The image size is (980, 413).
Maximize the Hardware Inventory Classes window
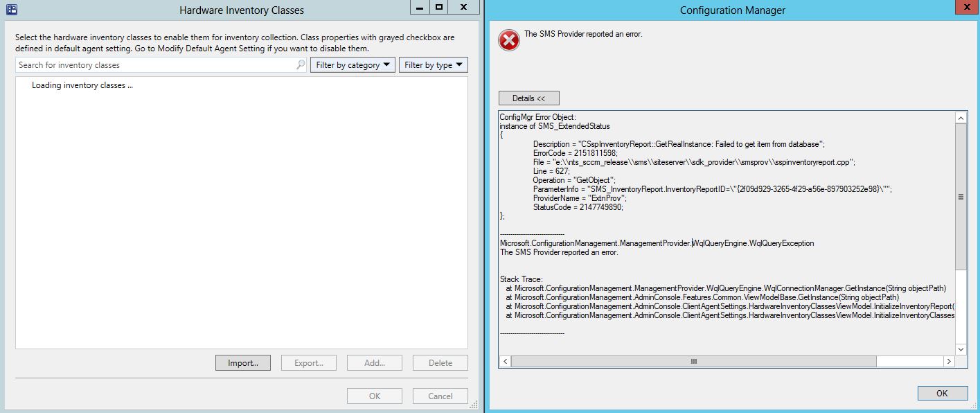point(439,7)
